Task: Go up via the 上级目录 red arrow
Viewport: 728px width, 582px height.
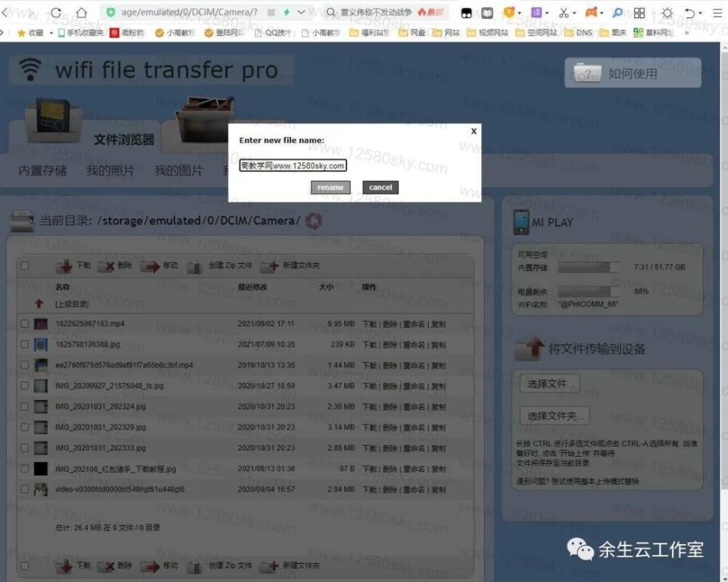Action: (39, 304)
